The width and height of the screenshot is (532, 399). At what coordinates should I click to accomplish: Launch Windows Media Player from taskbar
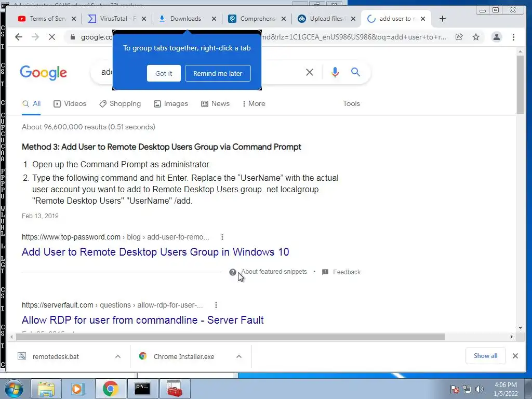click(78, 389)
